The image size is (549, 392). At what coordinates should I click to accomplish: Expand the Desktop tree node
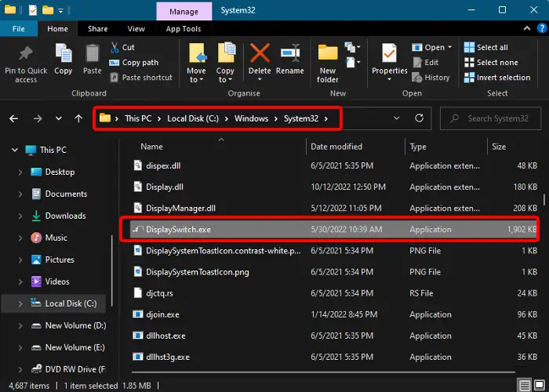point(20,172)
